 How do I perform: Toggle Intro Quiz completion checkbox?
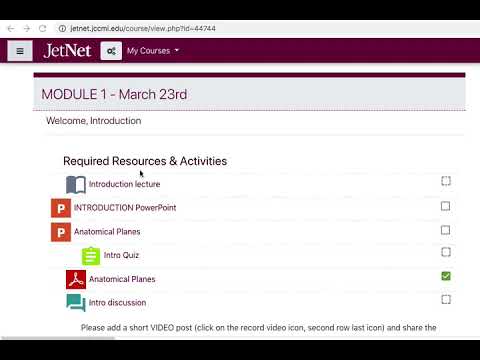pos(446,252)
